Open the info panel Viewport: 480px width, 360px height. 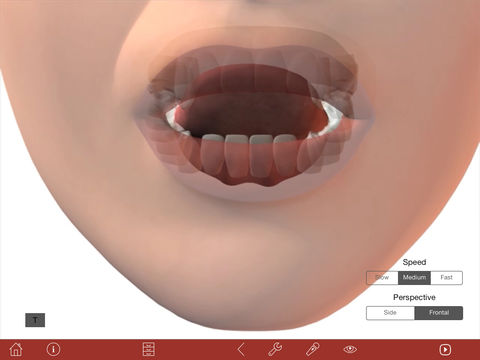pos(53,349)
